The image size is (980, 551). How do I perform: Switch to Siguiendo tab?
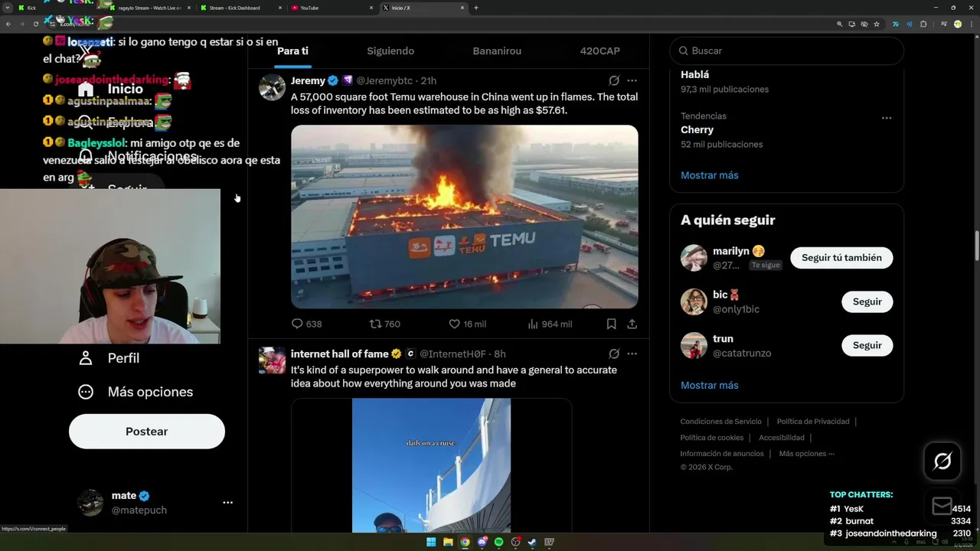[390, 51]
